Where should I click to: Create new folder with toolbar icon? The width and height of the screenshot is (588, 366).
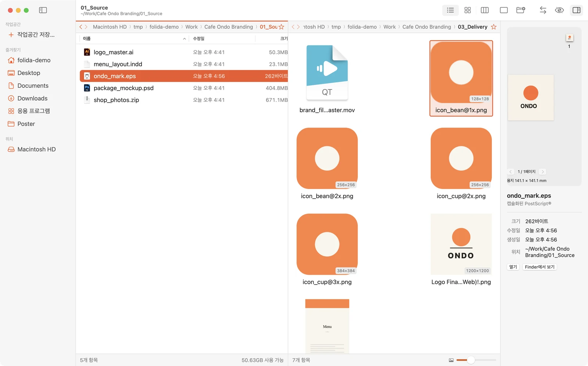click(521, 10)
